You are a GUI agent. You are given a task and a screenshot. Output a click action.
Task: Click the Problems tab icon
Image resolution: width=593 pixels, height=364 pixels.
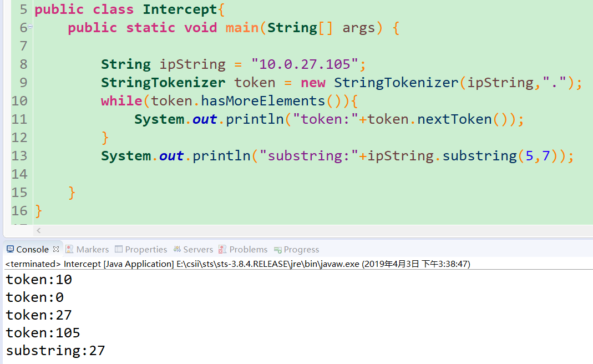click(x=222, y=249)
